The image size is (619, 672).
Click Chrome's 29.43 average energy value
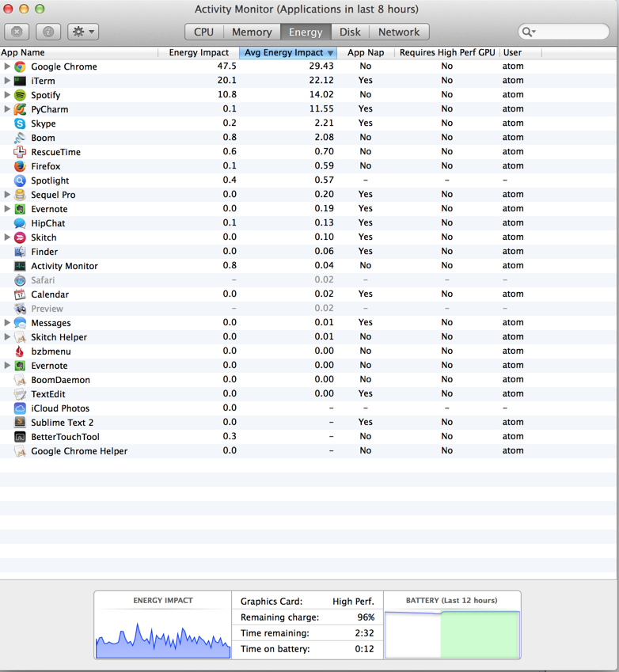(321, 66)
